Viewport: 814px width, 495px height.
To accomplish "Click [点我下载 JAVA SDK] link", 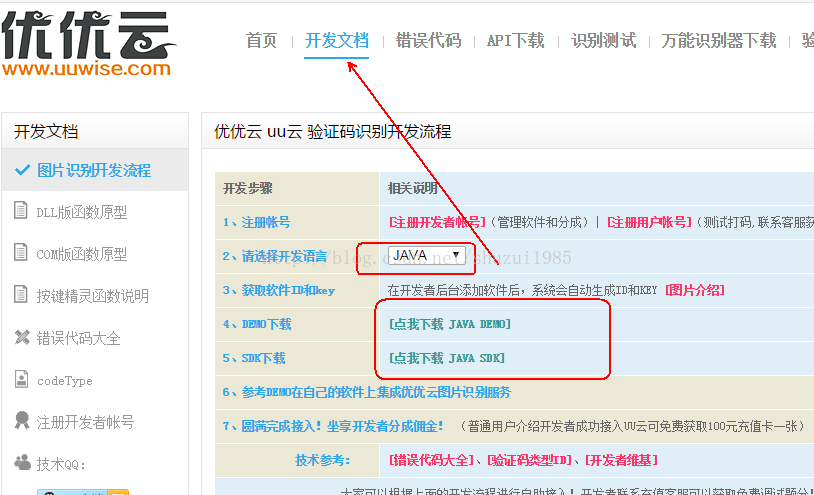I will 447,358.
